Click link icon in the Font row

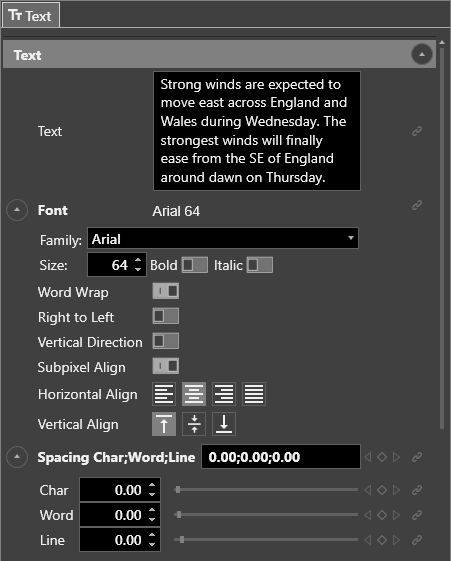pos(417,205)
